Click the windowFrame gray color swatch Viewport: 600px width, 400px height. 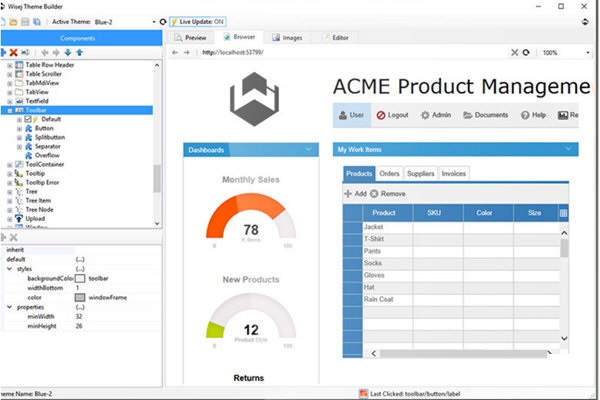[x=80, y=297]
